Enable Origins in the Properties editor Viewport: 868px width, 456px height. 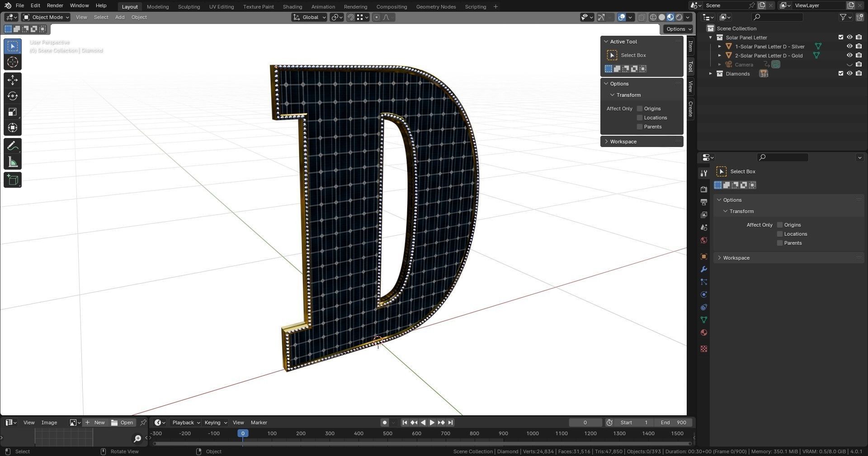pyautogui.click(x=780, y=225)
